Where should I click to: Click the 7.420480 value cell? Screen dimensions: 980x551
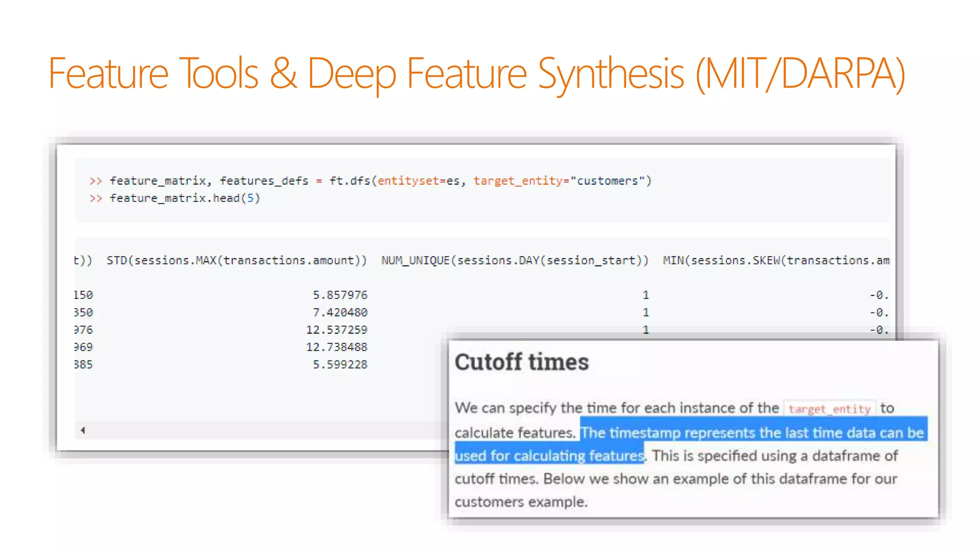340,312
